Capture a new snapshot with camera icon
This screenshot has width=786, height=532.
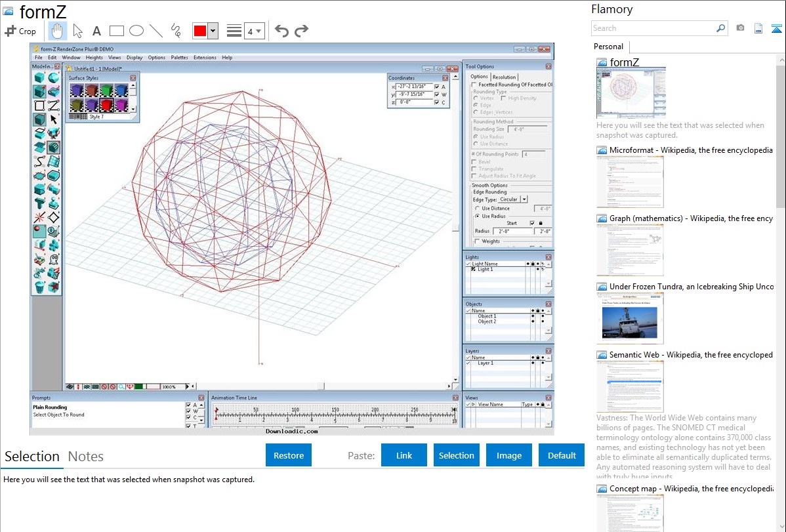point(740,28)
